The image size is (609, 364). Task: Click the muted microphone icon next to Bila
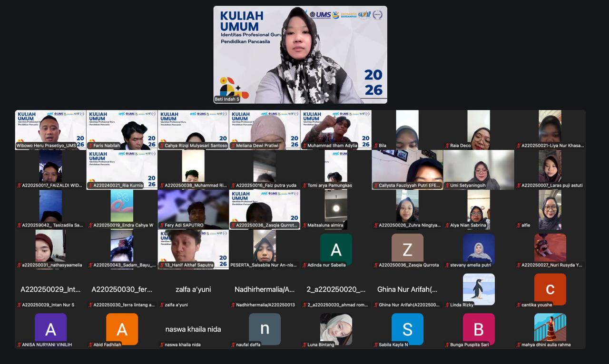(376, 146)
